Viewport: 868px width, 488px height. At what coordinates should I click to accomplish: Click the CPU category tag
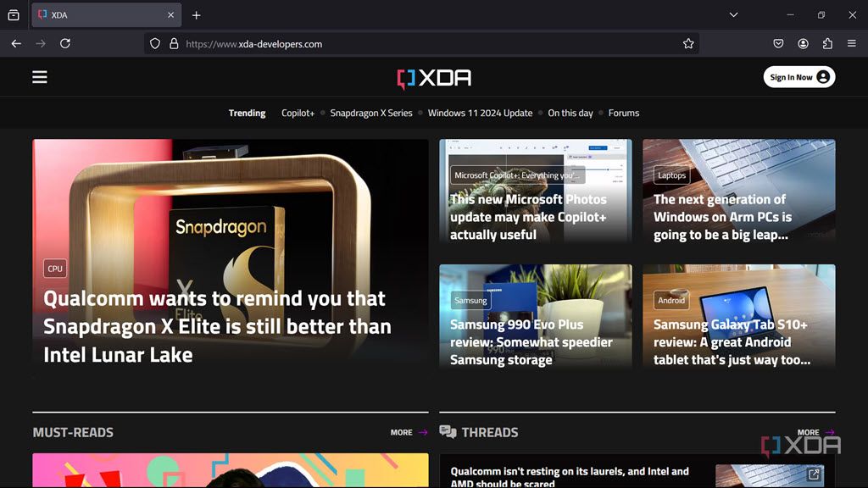click(x=55, y=269)
